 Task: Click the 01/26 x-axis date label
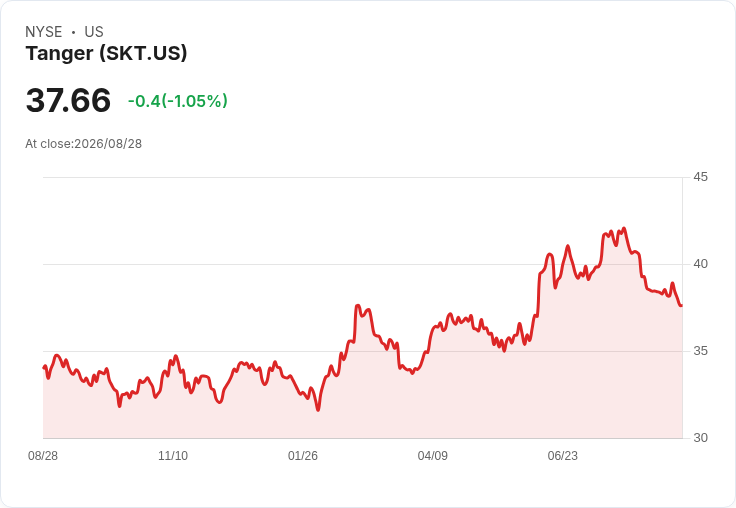tap(303, 456)
